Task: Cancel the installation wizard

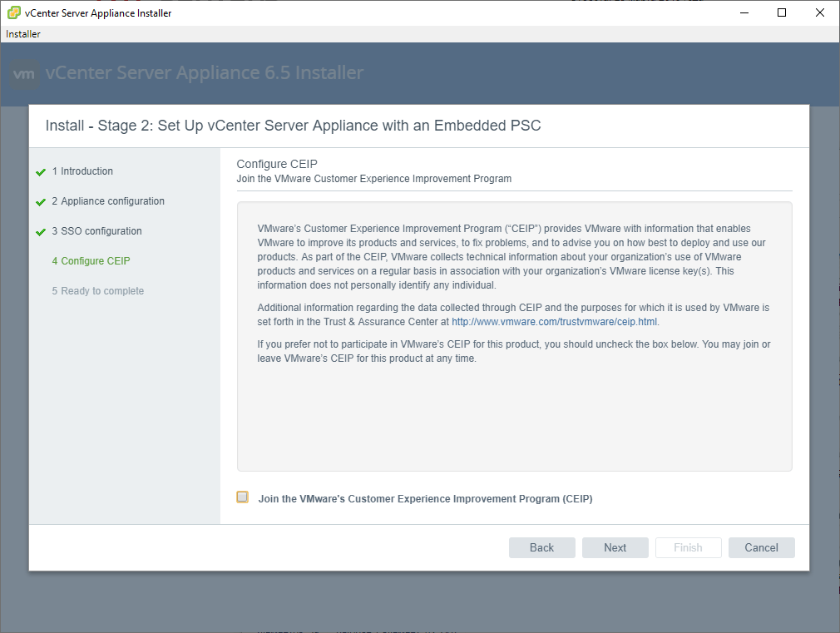Action: point(761,547)
